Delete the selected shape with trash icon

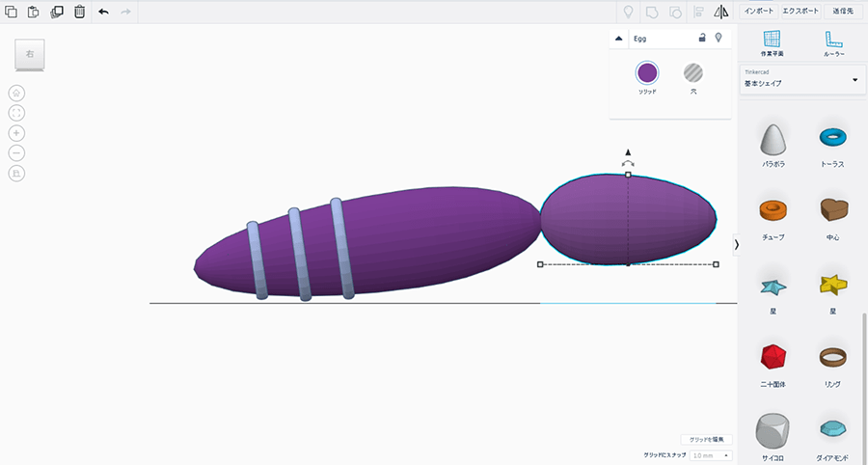click(80, 12)
